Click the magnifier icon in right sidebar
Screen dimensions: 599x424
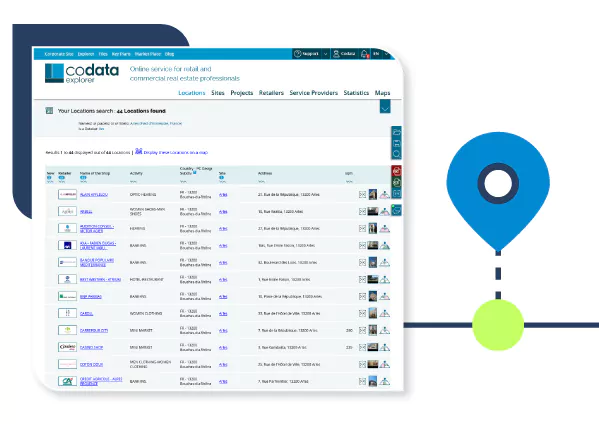point(397,154)
